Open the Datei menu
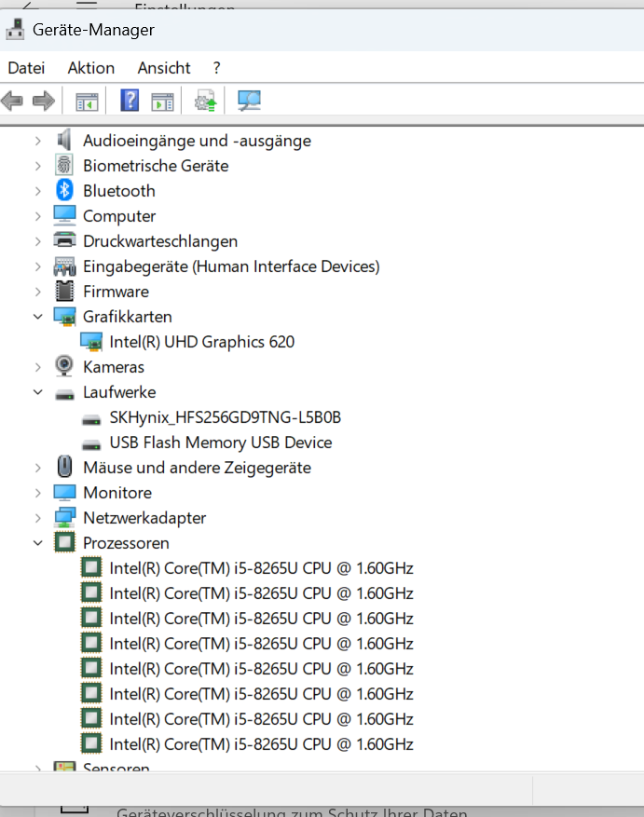Image resolution: width=644 pixels, height=817 pixels. (26, 68)
